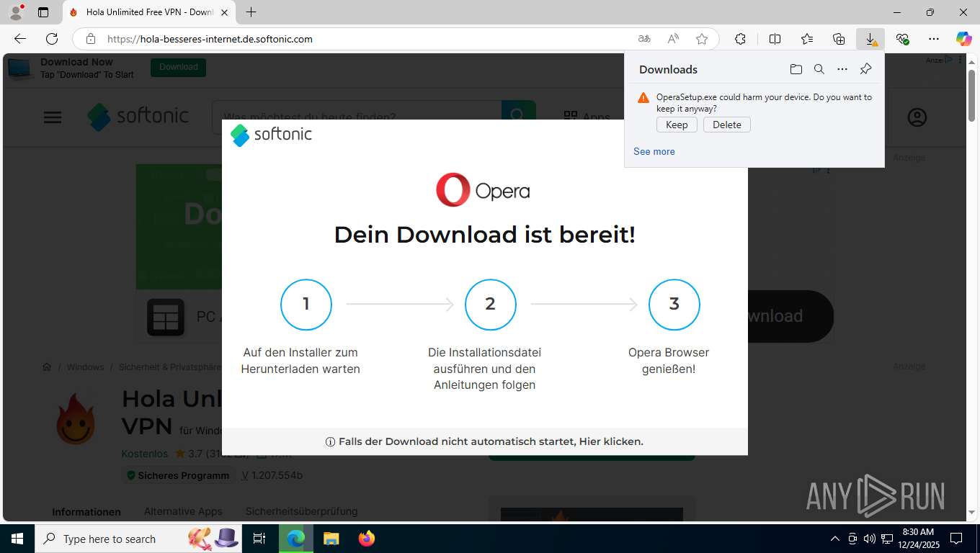Image resolution: width=980 pixels, height=553 pixels.
Task: Click the taskbar search box
Action: [x=139, y=539]
